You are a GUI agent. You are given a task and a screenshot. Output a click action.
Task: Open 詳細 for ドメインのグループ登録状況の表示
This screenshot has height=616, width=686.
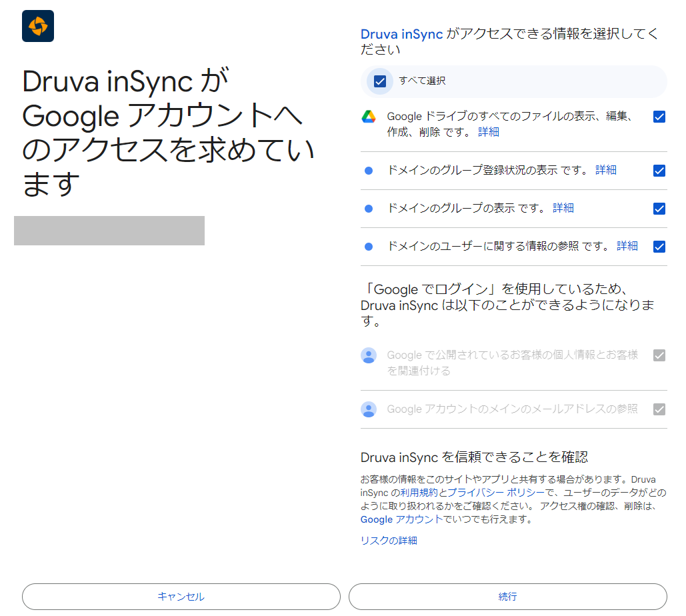click(606, 170)
